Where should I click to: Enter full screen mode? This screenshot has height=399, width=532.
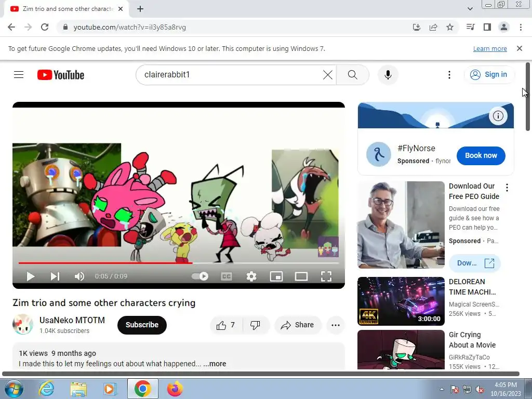tap(326, 276)
